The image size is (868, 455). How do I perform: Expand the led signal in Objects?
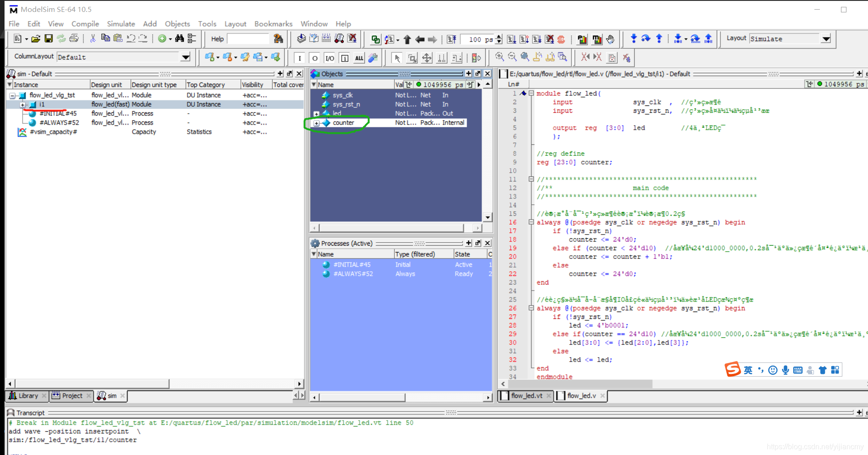tap(316, 114)
